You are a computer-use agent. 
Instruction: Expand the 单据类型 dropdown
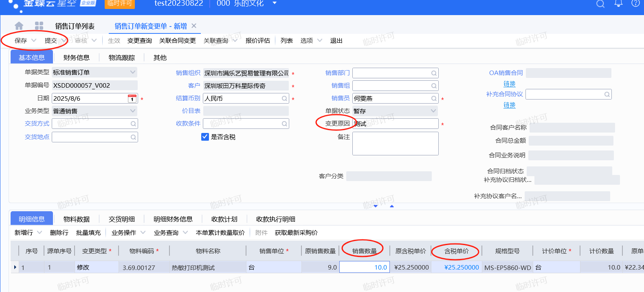click(x=132, y=73)
